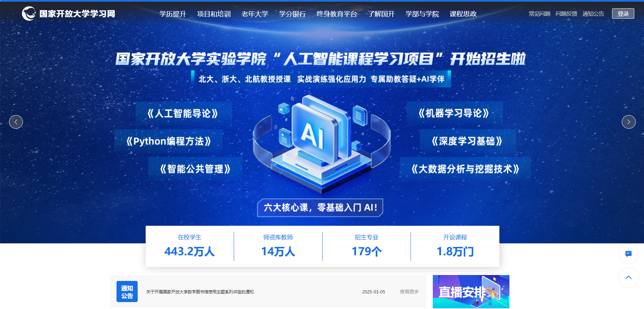Image resolution: width=644 pixels, height=309 pixels.
Task: Click the back-to-top arrow icon
Action: pyautogui.click(x=628, y=277)
